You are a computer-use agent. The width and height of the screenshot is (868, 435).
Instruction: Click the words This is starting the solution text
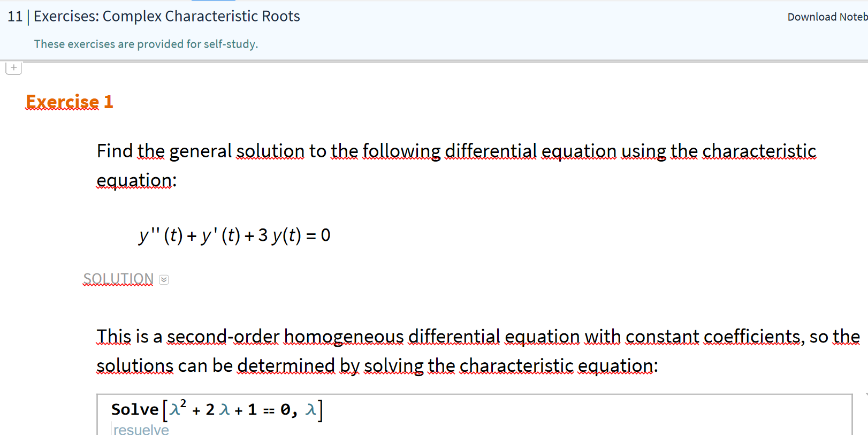point(122,337)
